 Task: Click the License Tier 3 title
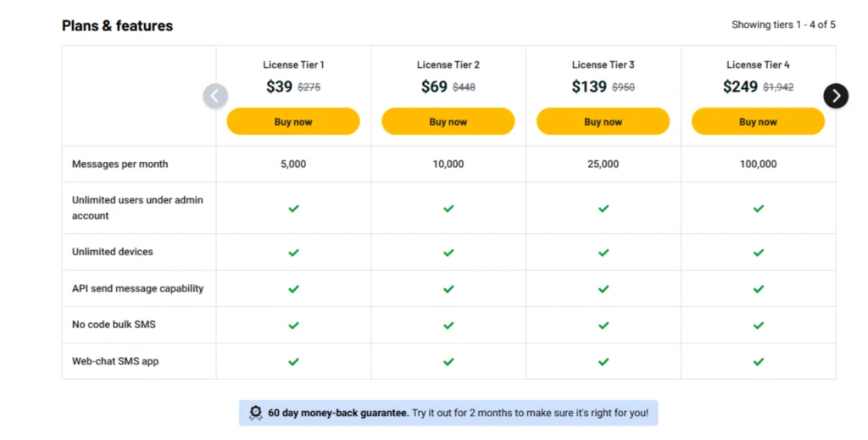603,65
